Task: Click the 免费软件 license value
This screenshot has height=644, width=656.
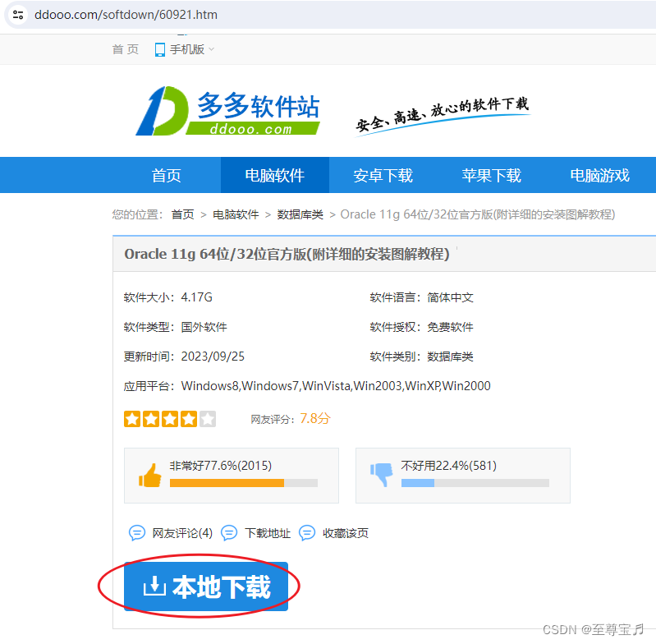Action: pyautogui.click(x=450, y=327)
